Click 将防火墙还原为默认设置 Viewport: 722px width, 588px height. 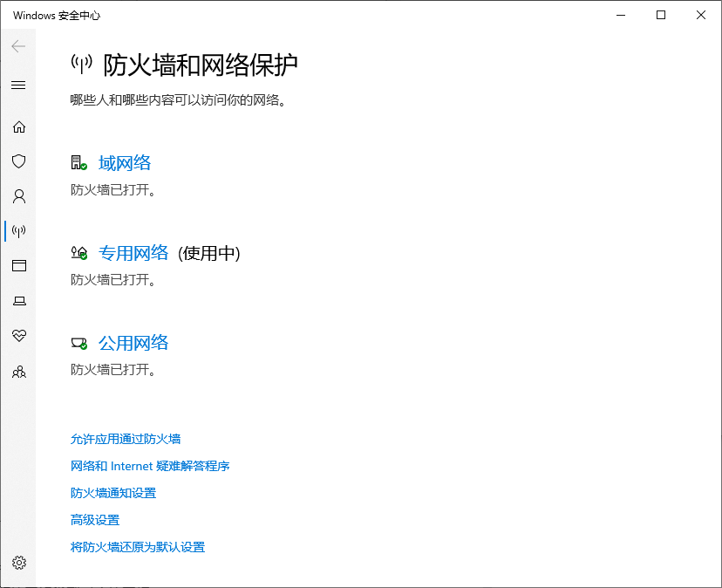tap(138, 546)
